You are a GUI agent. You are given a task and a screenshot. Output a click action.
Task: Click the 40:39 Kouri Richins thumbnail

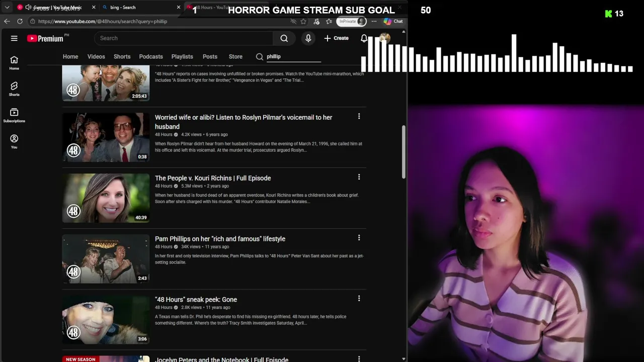106,198
